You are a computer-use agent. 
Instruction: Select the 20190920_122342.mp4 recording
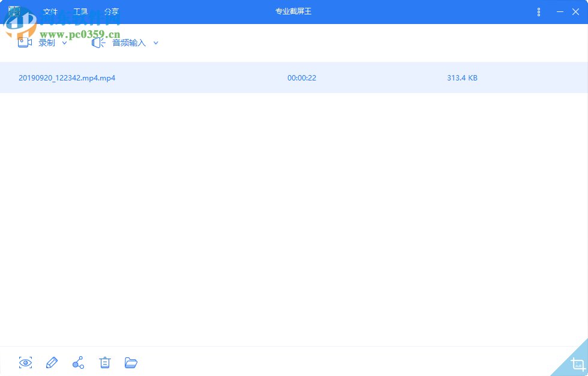click(x=67, y=77)
